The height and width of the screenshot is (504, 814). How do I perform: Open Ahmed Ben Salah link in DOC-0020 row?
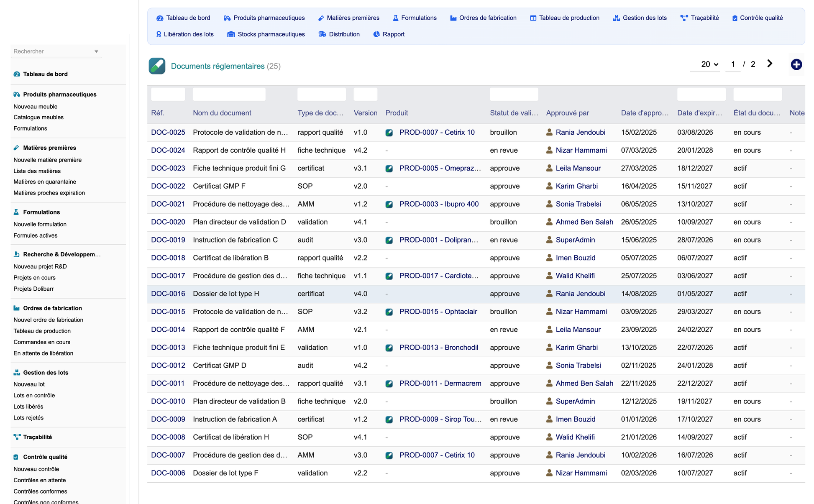click(584, 222)
